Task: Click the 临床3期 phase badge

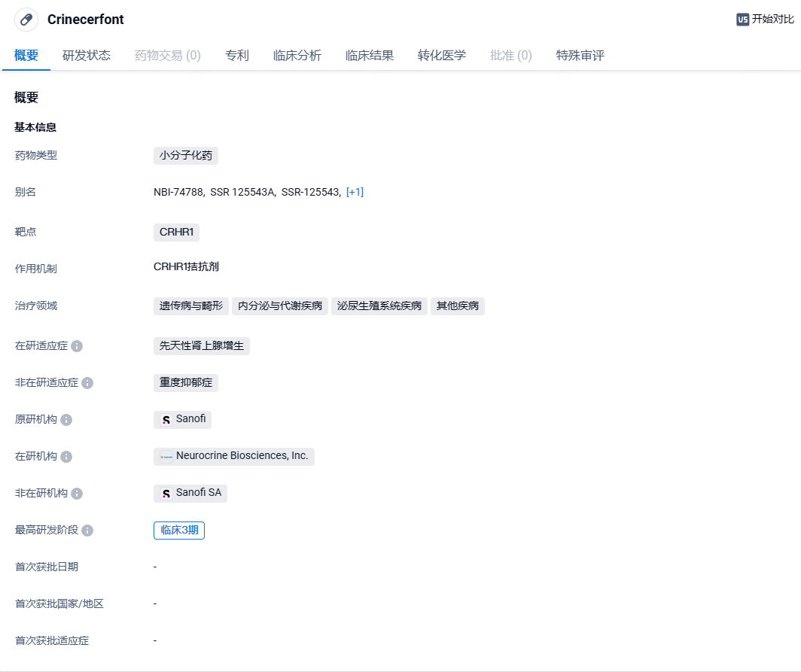Action: [x=179, y=531]
